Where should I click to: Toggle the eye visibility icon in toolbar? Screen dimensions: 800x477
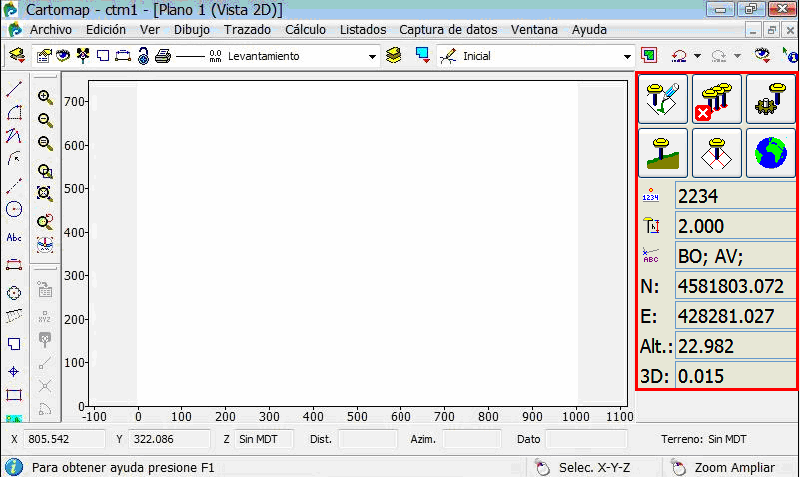tap(65, 56)
